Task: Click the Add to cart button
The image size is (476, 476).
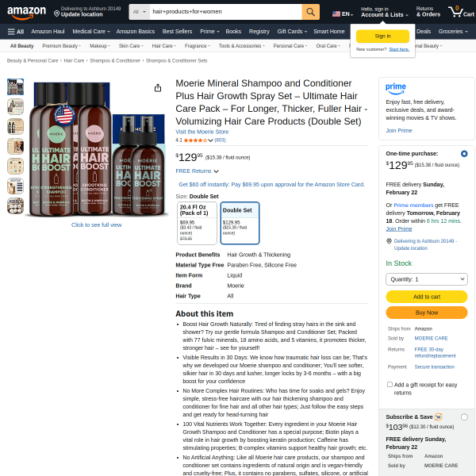Action: point(427,297)
